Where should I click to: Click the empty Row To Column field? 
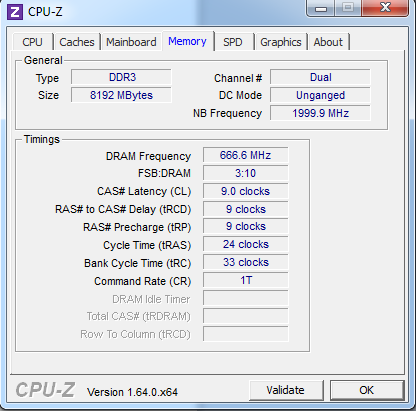(x=246, y=334)
